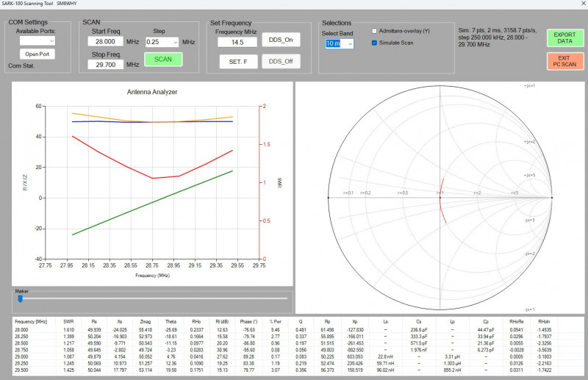The image size is (588, 380).
Task: Turn on the DDS with DDS_On
Action: click(x=281, y=40)
